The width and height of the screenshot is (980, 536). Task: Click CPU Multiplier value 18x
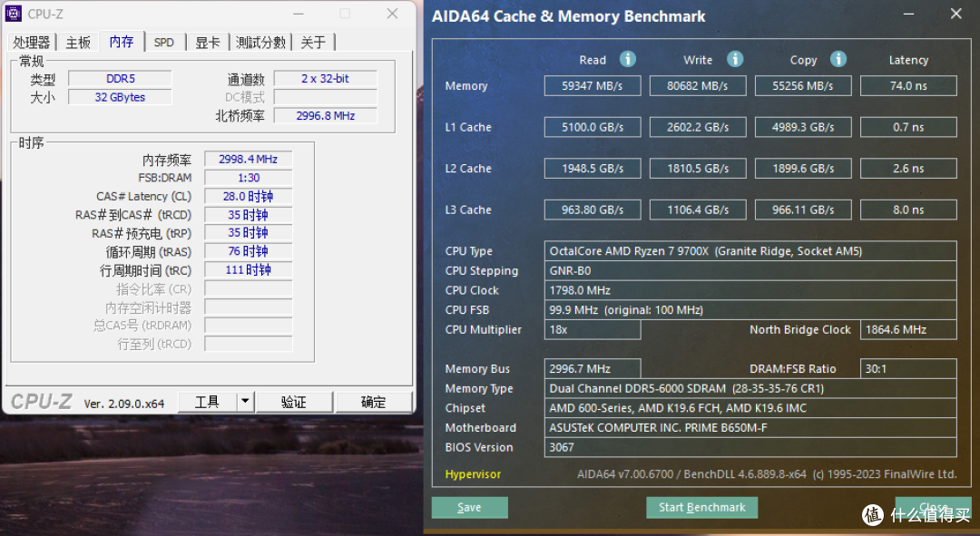click(593, 330)
